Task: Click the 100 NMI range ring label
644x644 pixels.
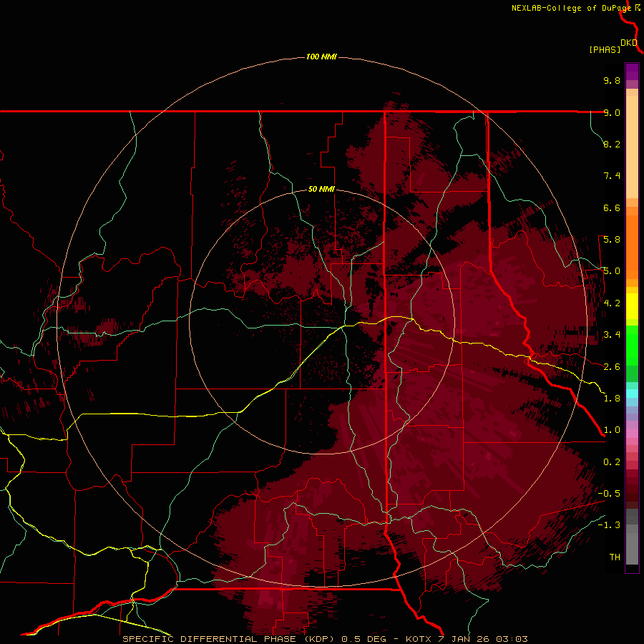Action: 321,57
